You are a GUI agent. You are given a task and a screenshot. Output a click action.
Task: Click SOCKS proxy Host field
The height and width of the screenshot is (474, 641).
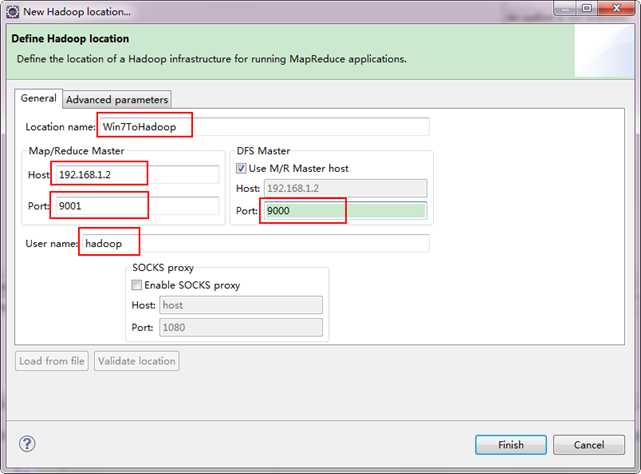click(241, 305)
